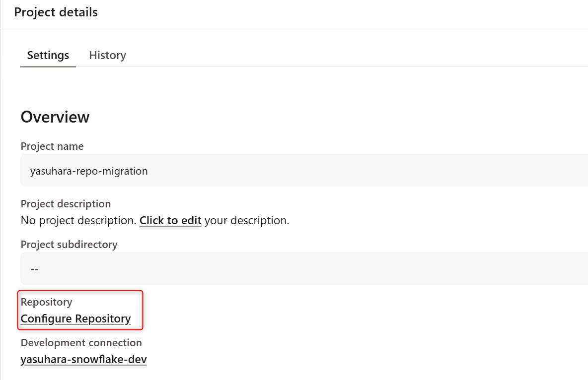Viewport: 588px width, 380px height.
Task: Click the 'Project subdirectory' label
Action: coord(69,245)
